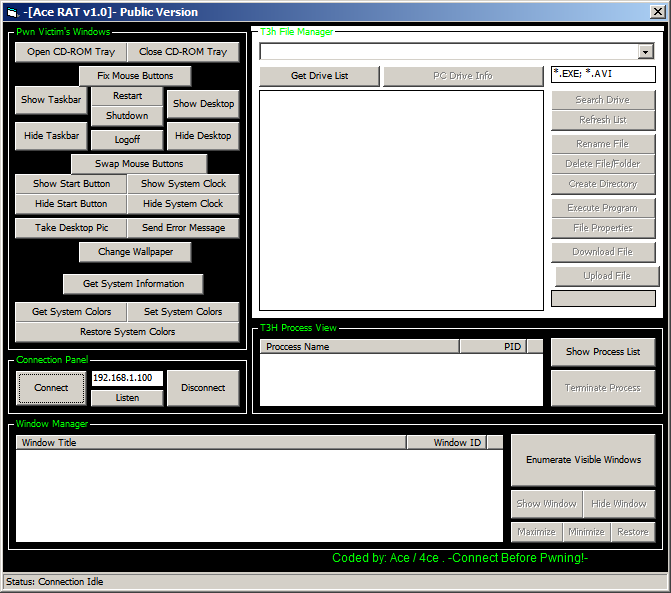Click the Window Title column header
671x593 pixels.
(x=211, y=442)
